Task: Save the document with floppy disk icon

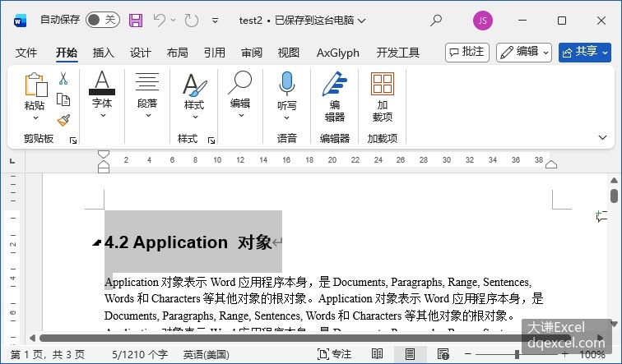Action: pyautogui.click(x=136, y=21)
